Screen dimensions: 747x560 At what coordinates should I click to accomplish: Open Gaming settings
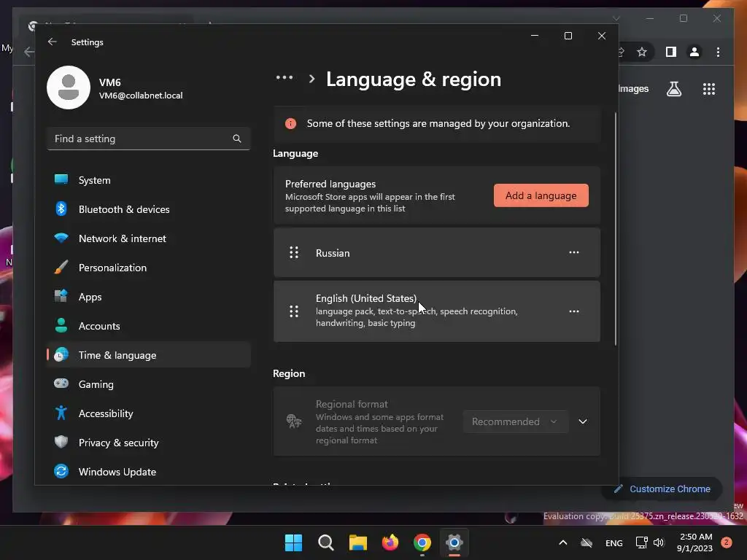tap(149, 384)
